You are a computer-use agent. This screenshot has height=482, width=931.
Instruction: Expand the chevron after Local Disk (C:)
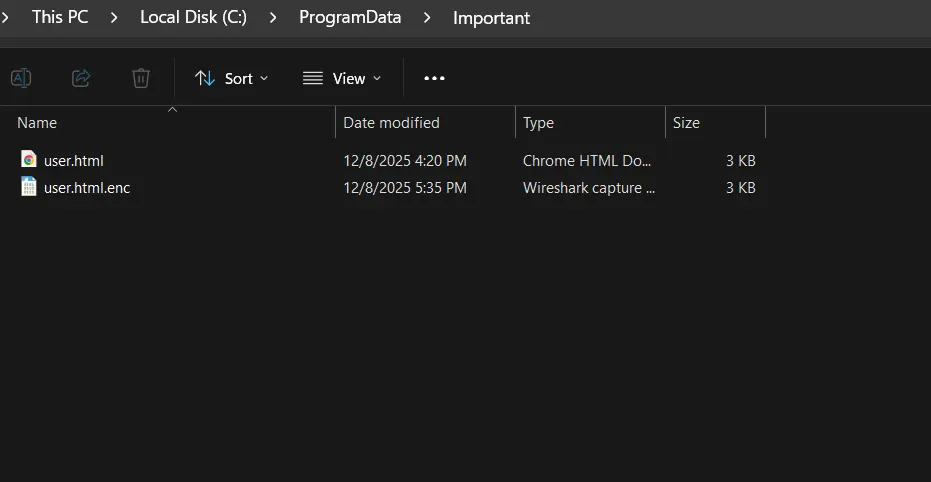point(273,18)
